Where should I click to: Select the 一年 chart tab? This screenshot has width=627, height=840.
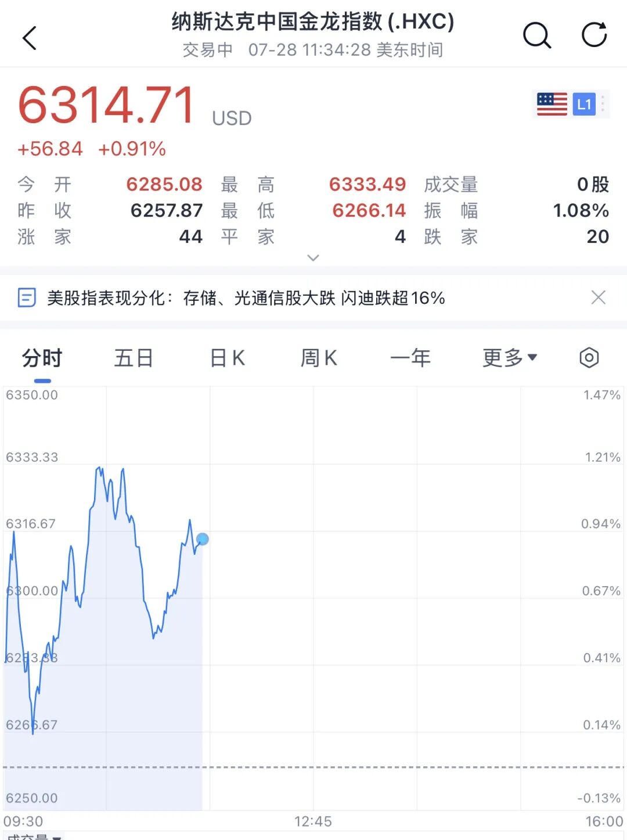pos(410,358)
